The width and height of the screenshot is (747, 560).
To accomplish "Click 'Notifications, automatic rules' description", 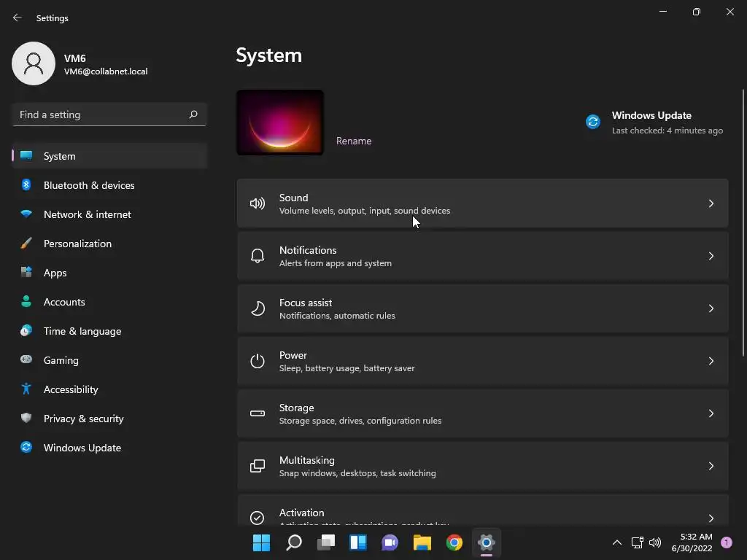I will (x=337, y=315).
